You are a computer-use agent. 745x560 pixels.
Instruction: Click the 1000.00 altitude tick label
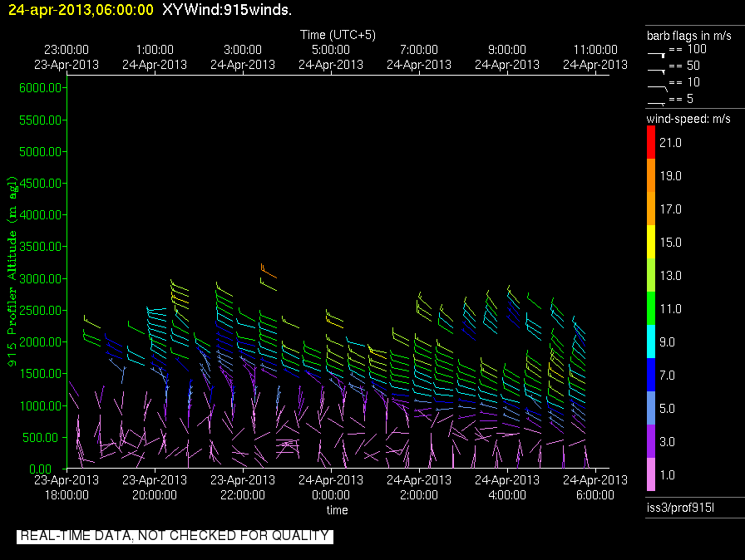pyautogui.click(x=41, y=405)
